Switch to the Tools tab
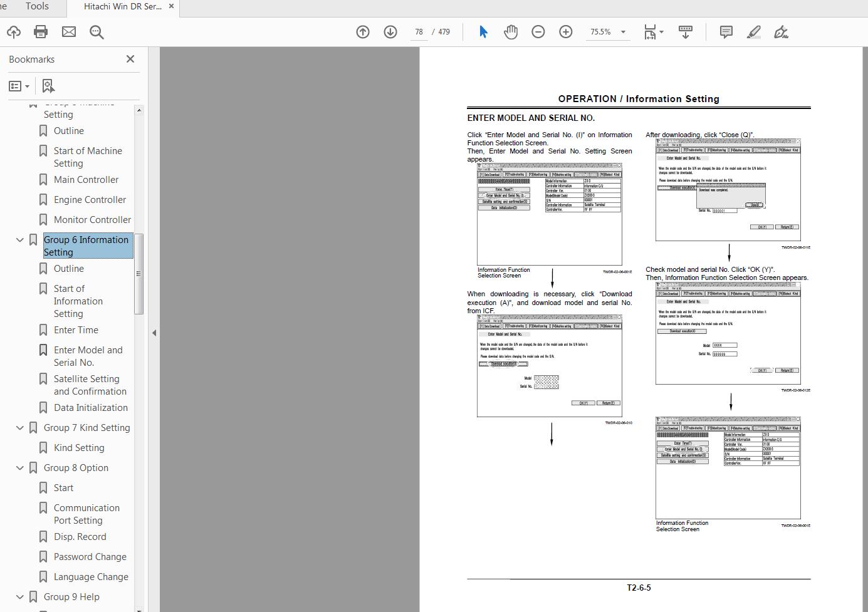 click(36, 7)
